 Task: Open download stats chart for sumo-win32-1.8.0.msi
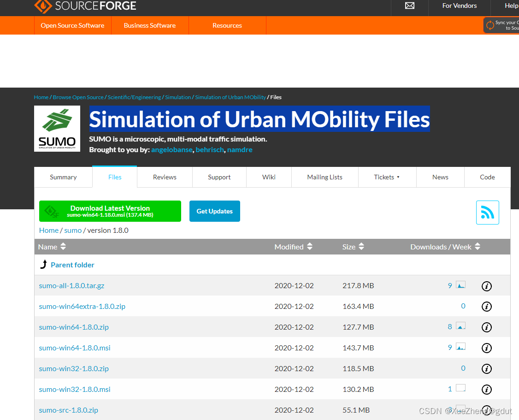[460, 388]
